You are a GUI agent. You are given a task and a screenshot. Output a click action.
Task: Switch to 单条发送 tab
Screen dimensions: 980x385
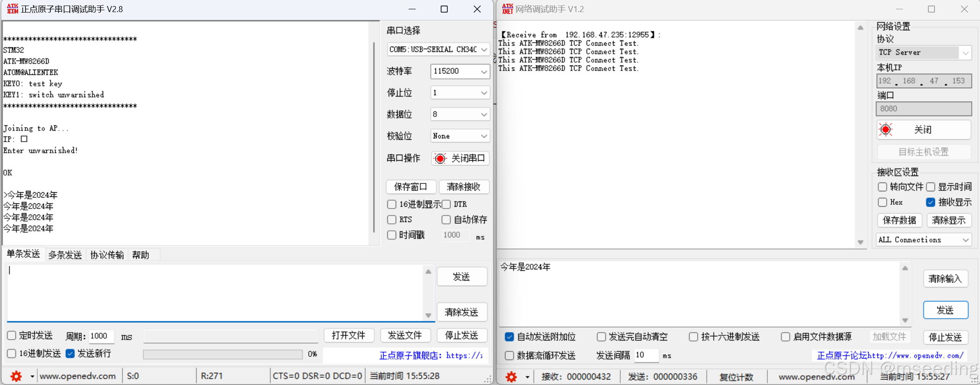point(23,254)
